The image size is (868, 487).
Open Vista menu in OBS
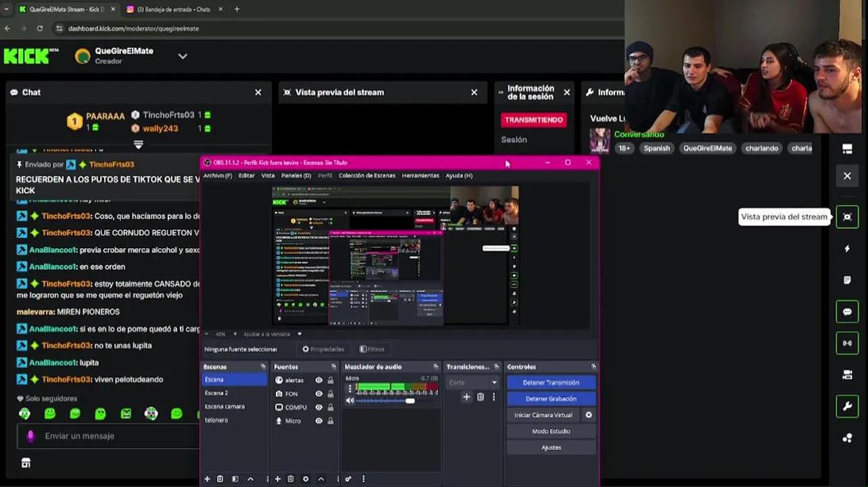[268, 175]
